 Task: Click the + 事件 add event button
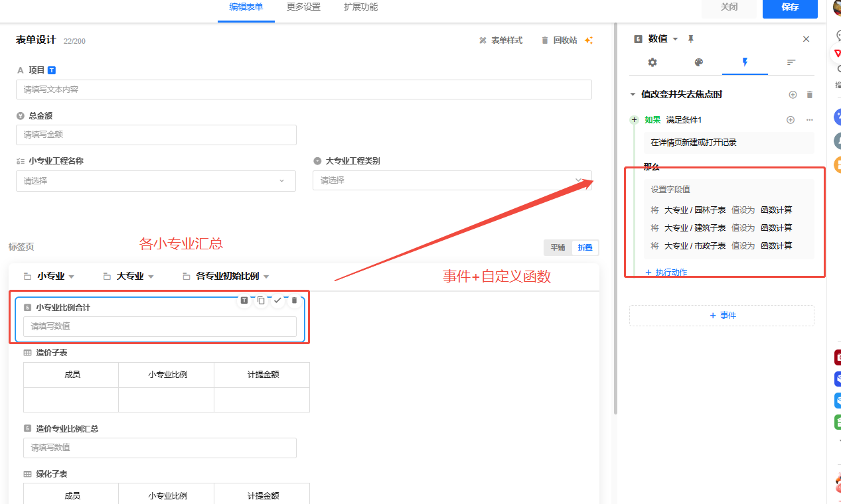[722, 316]
